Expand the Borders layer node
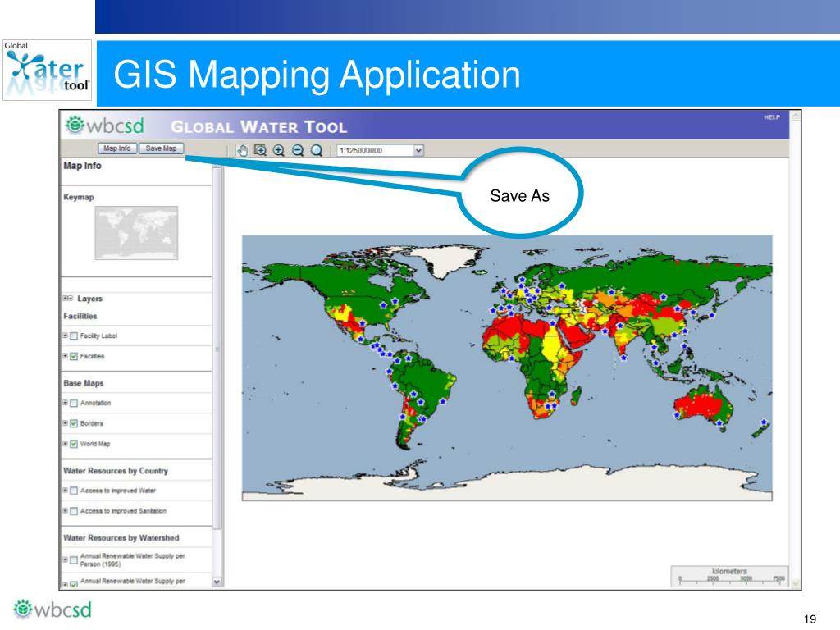Screen dimensions: 840x630 pos(65,423)
